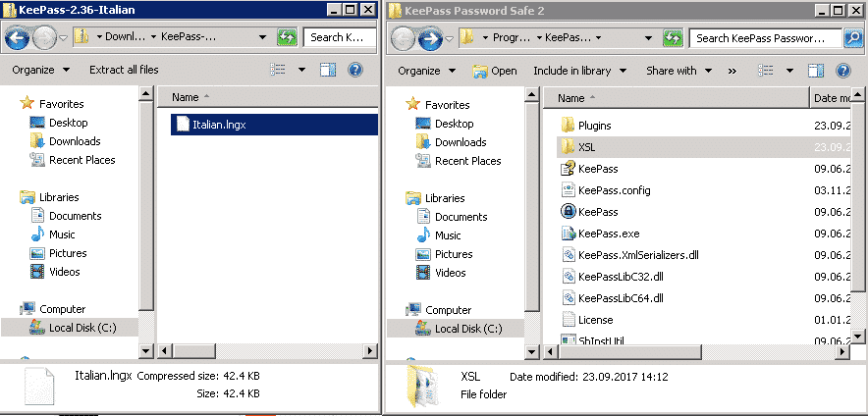This screenshot has width=868, height=416.
Task: Open view options dropdown in right window
Action: click(790, 71)
